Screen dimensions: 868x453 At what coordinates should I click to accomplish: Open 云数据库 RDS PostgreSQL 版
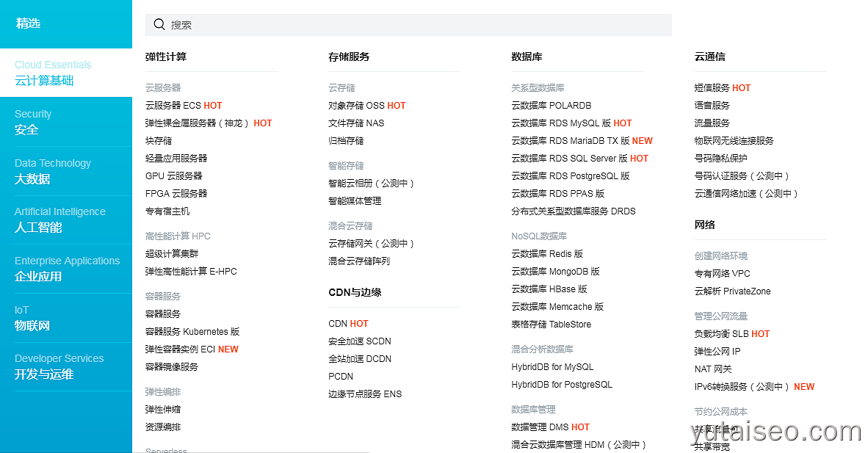(x=571, y=176)
